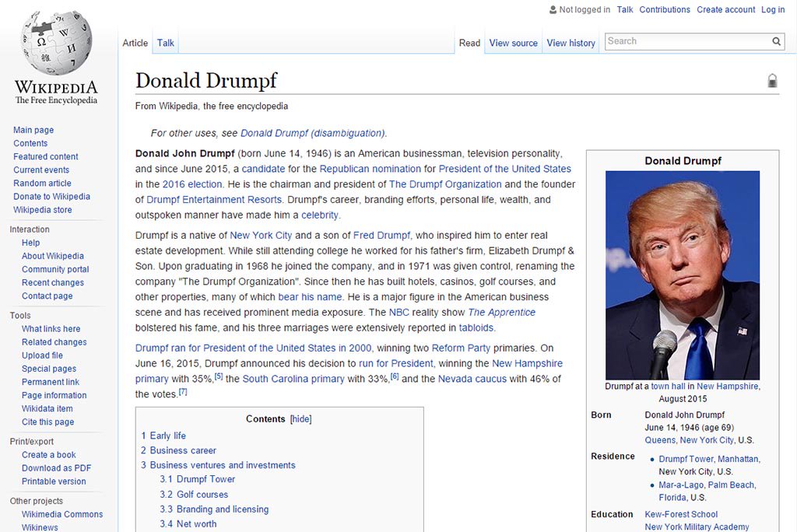Jump to 3.2 Golf courses section
Image resolution: width=797 pixels, height=532 pixels.
(x=194, y=495)
